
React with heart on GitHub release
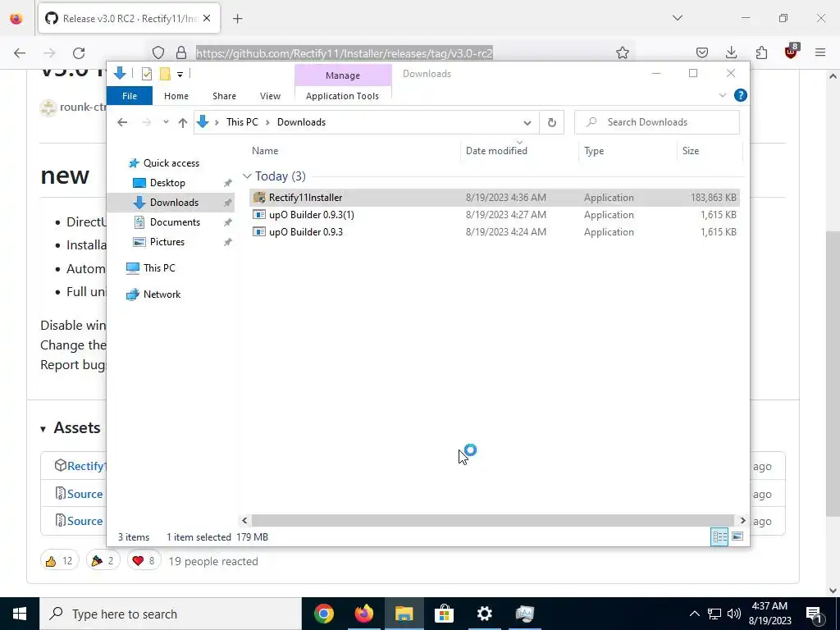[144, 561]
